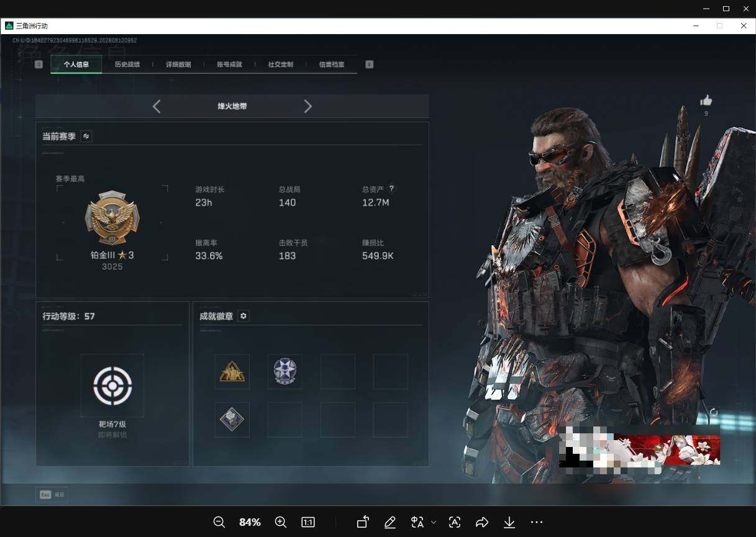Click the translate text icon
Screen dimensions: 756x537
(417, 522)
